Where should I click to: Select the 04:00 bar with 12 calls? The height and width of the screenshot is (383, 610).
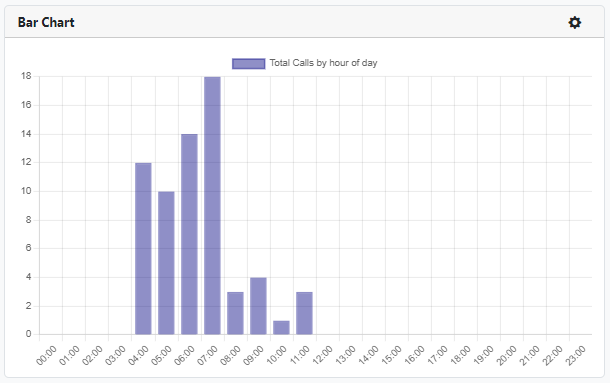pos(143,248)
